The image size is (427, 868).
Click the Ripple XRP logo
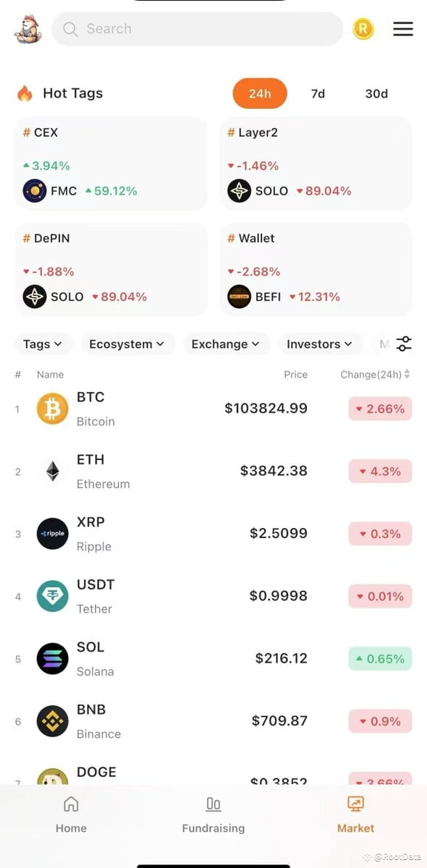51,534
